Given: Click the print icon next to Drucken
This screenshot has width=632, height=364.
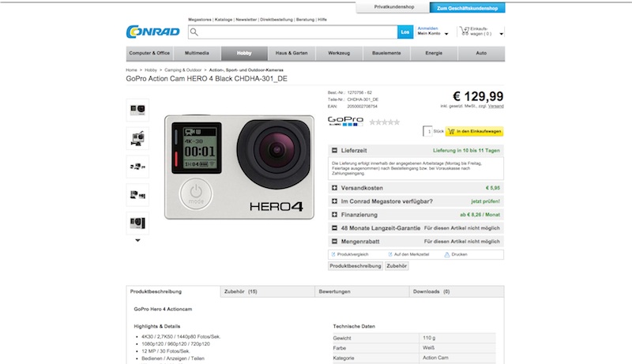Looking at the screenshot, I should [446, 254].
